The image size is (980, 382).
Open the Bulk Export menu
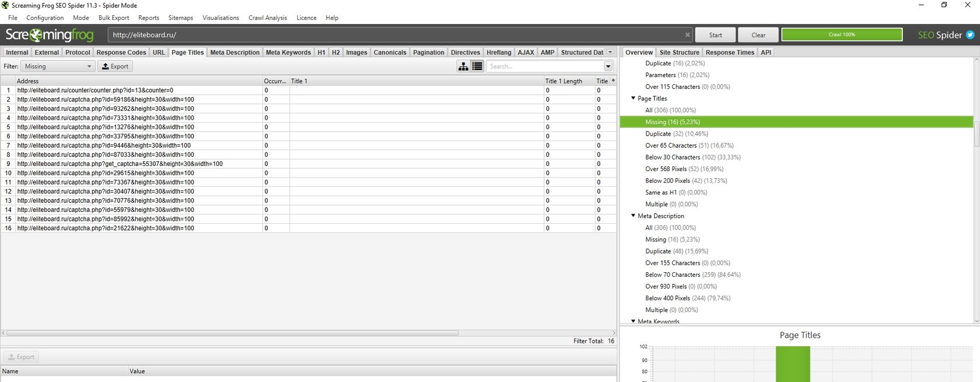coord(114,18)
